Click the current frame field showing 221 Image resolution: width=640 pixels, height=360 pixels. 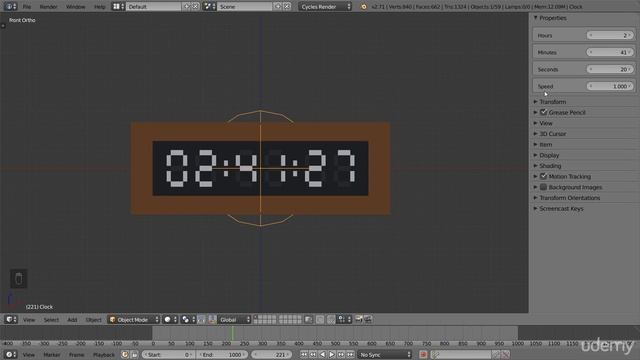coord(271,355)
